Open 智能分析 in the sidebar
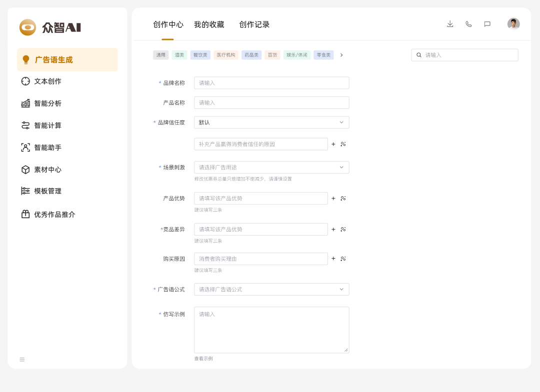 (47, 103)
